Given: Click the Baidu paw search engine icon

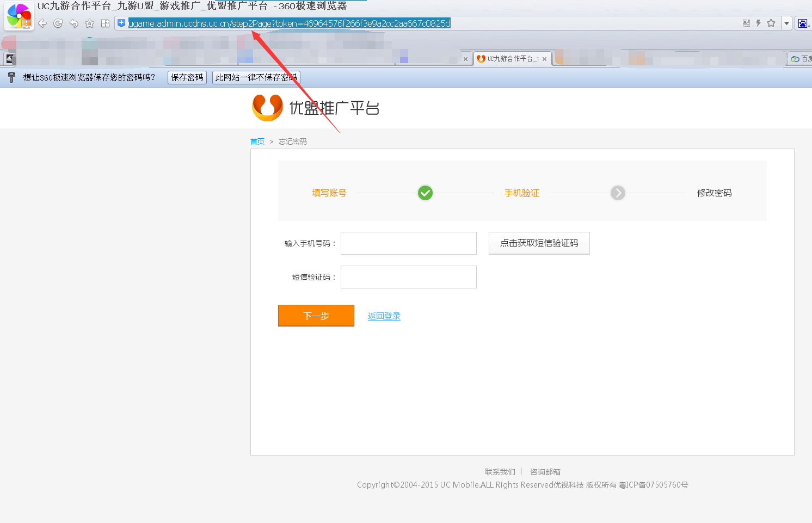Looking at the screenshot, I should pyautogui.click(x=802, y=23).
